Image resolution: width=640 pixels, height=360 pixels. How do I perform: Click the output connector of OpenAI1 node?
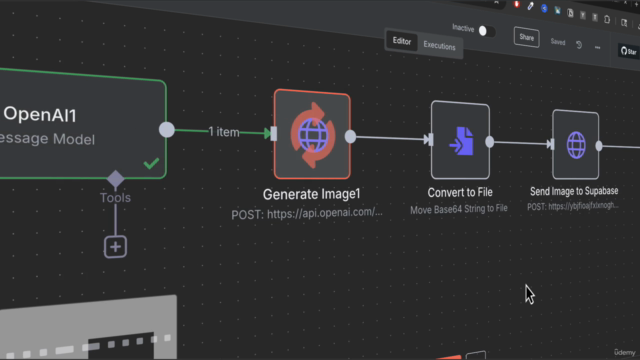167,130
